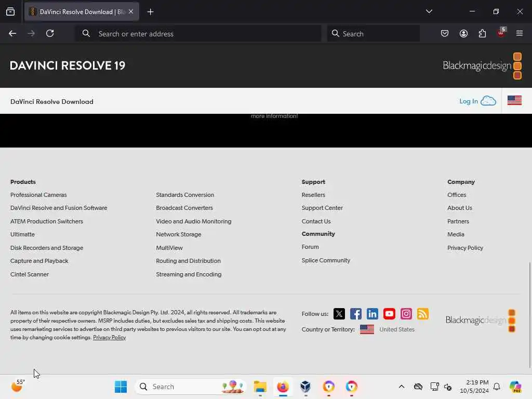Open the Firefox account icon
This screenshot has width=532, height=399.
coord(463,33)
